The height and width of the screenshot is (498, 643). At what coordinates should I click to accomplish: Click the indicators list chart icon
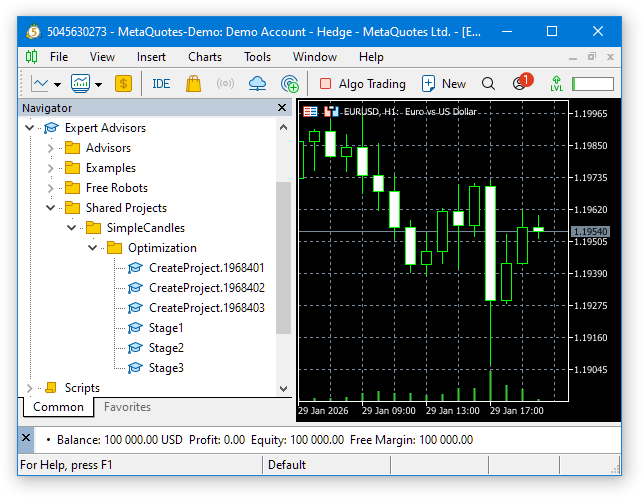[x=80, y=84]
